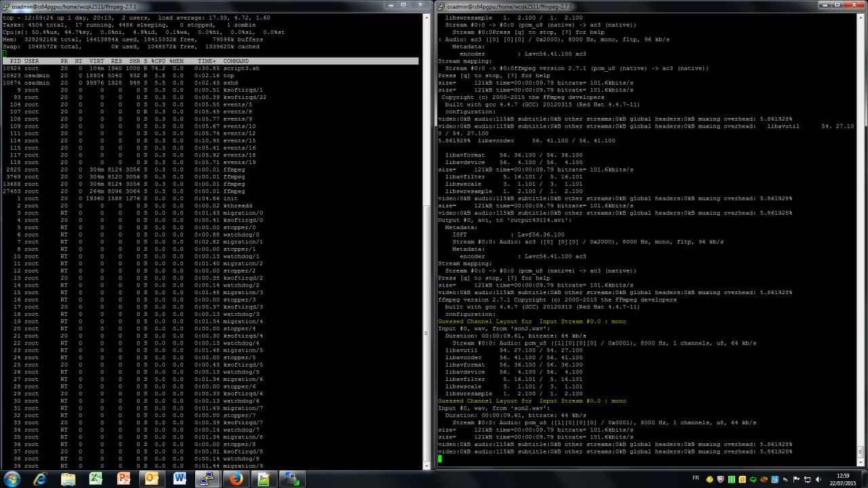Switch to Firefox on the taskbar
Image resolution: width=868 pixels, height=488 pixels.
(x=235, y=479)
